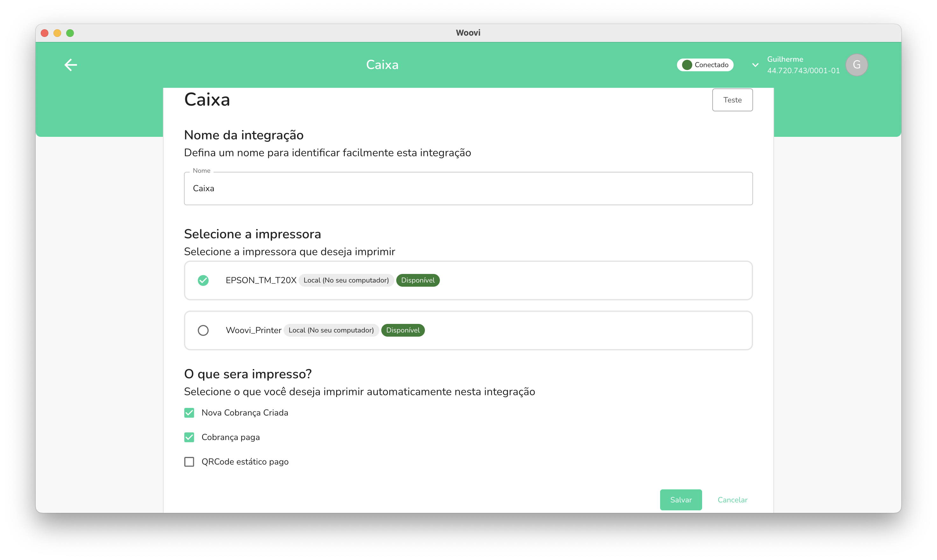Enable QRCode estático pago checkbox
937x560 pixels.
[189, 462]
